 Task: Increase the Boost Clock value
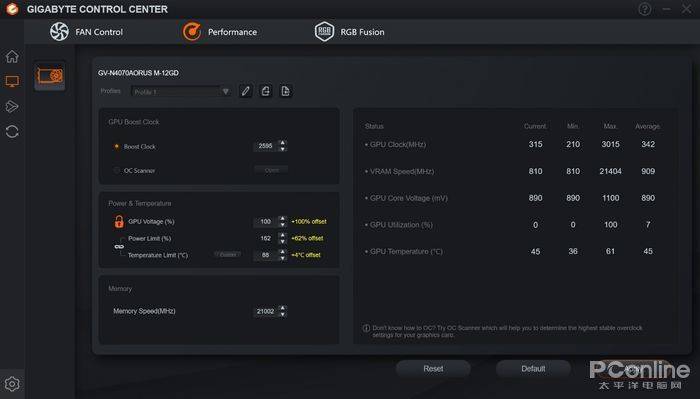pos(282,143)
